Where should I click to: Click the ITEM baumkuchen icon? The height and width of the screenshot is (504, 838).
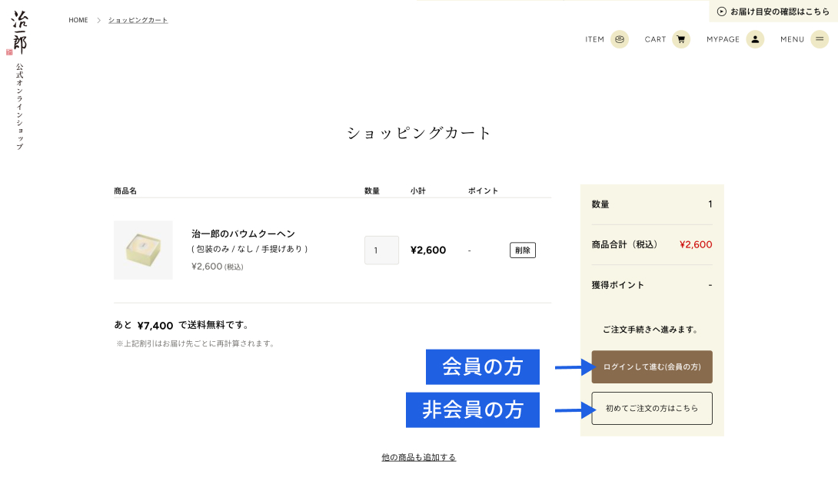point(619,39)
